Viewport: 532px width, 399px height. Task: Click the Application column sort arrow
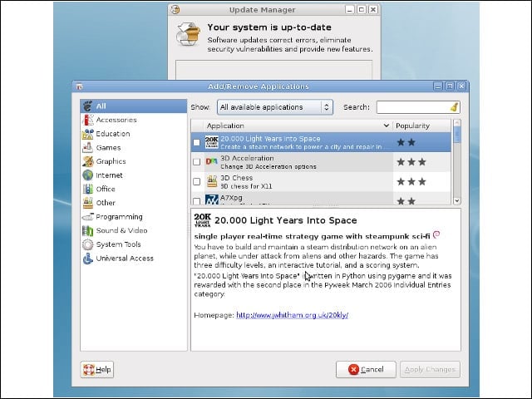(386, 126)
